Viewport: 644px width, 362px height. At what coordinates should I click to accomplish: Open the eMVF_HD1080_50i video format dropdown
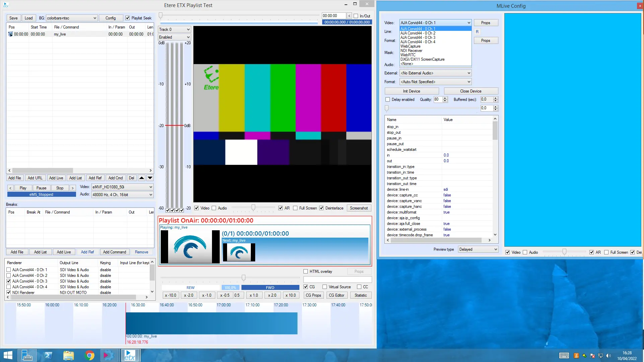(x=122, y=187)
